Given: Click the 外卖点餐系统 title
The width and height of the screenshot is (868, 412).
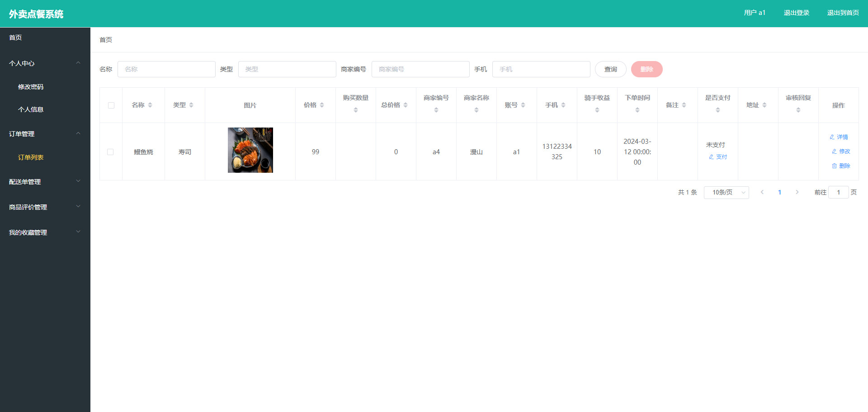Looking at the screenshot, I should (x=36, y=14).
